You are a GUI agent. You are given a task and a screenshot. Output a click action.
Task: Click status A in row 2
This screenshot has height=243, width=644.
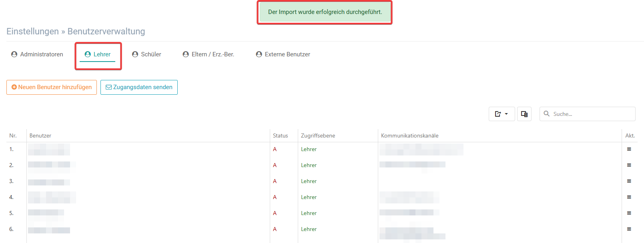pyautogui.click(x=275, y=165)
